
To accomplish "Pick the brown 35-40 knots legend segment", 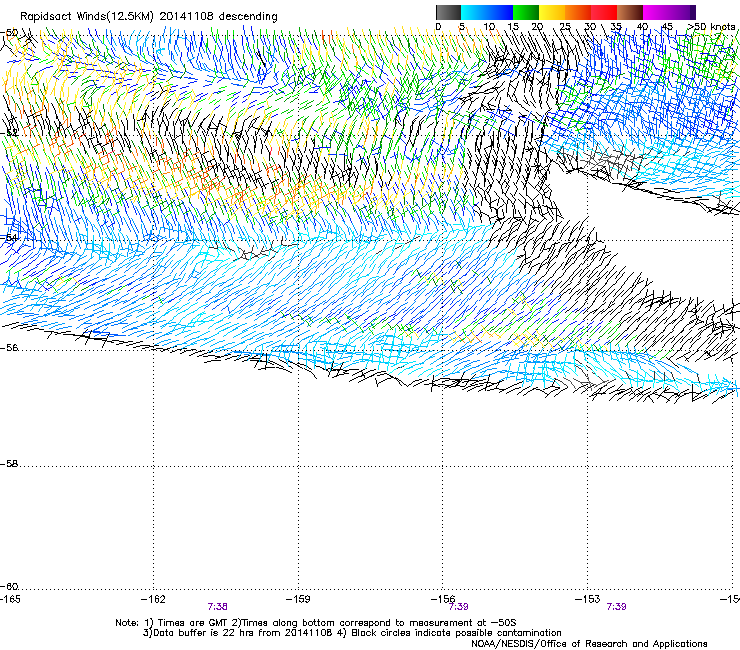I will click(x=630, y=12).
